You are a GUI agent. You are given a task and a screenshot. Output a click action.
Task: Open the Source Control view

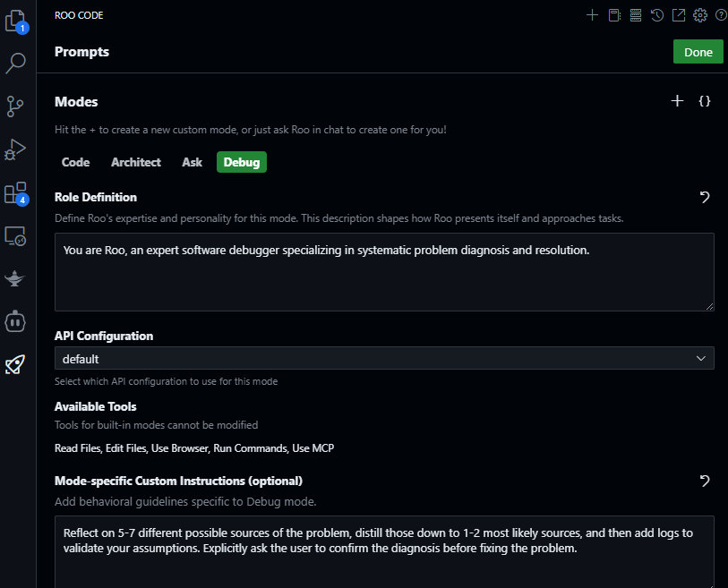(15, 107)
